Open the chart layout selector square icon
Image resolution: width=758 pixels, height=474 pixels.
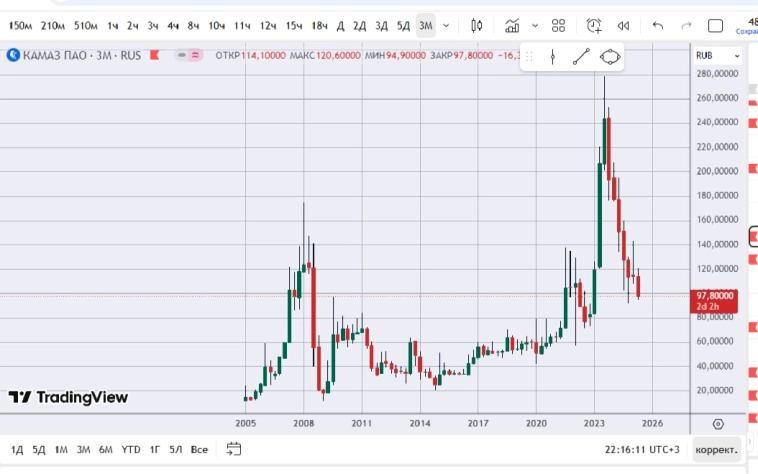pyautogui.click(x=715, y=26)
